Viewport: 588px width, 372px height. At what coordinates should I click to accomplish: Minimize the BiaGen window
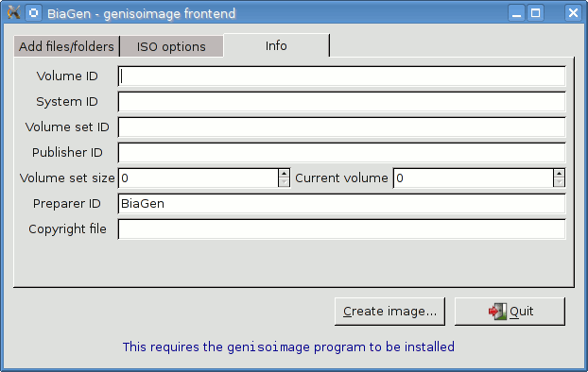pyautogui.click(x=517, y=13)
